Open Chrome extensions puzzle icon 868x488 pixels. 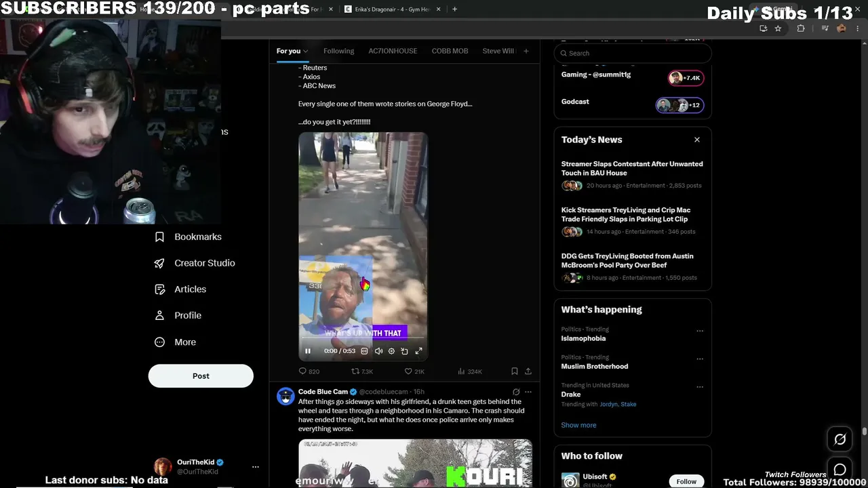coord(801,28)
